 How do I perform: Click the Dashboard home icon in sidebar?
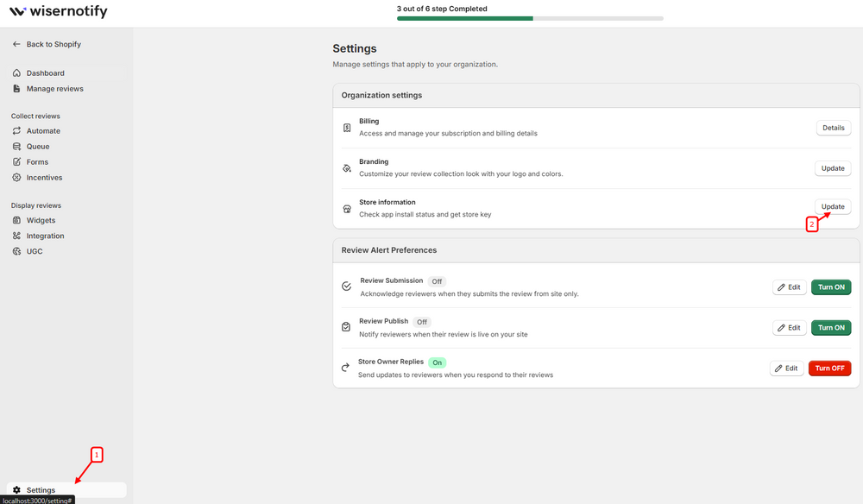[x=16, y=73]
